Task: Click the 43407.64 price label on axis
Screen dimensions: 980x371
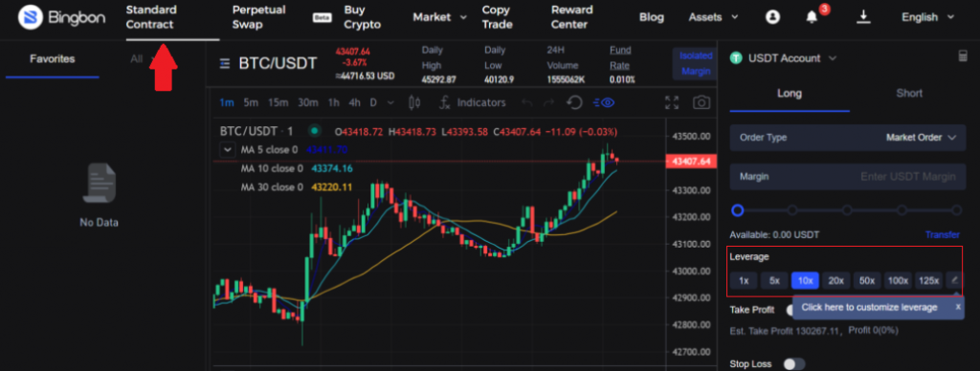Action: (x=691, y=162)
